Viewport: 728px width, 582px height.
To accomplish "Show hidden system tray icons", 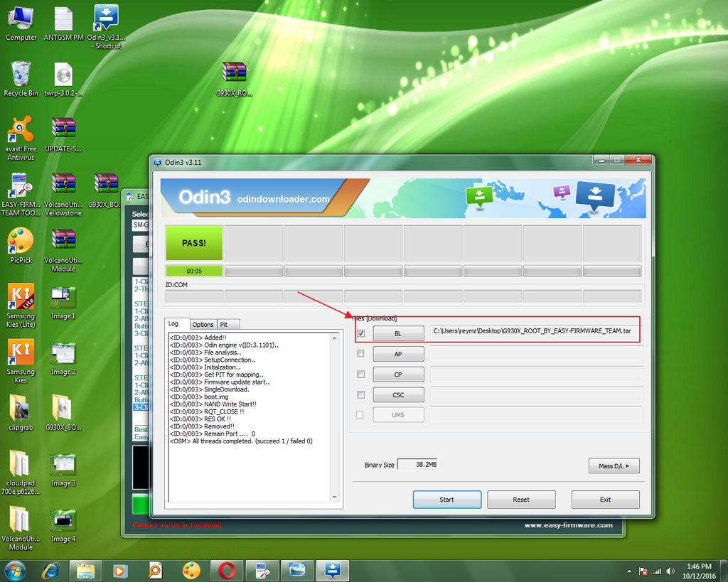I will click(629, 571).
